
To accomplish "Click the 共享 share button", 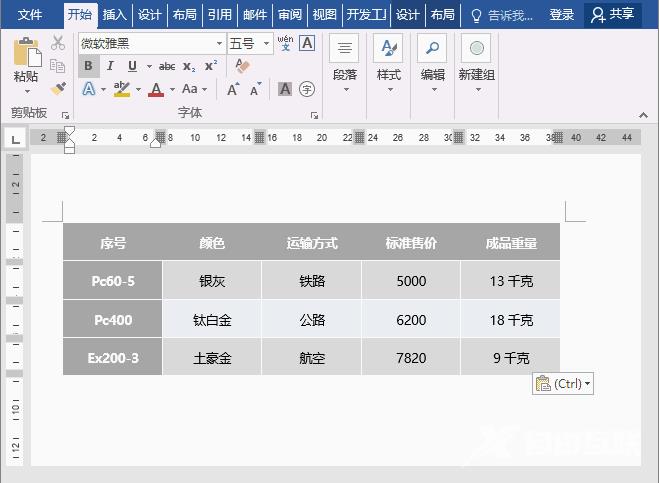I will click(613, 15).
